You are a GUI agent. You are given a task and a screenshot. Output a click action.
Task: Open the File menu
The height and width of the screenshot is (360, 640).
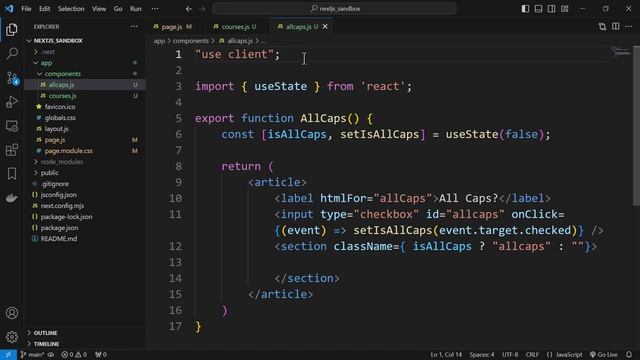[26, 9]
